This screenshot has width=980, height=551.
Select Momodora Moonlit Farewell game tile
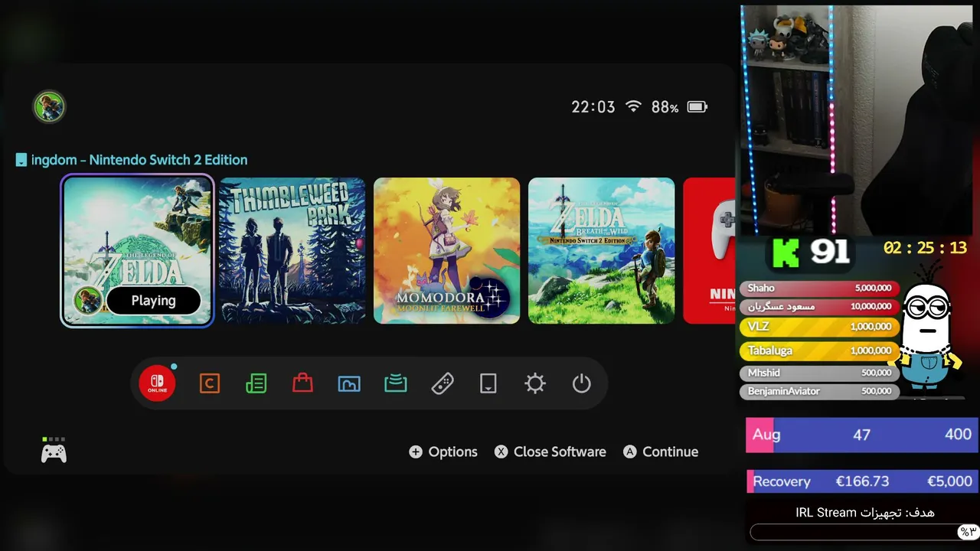(447, 251)
